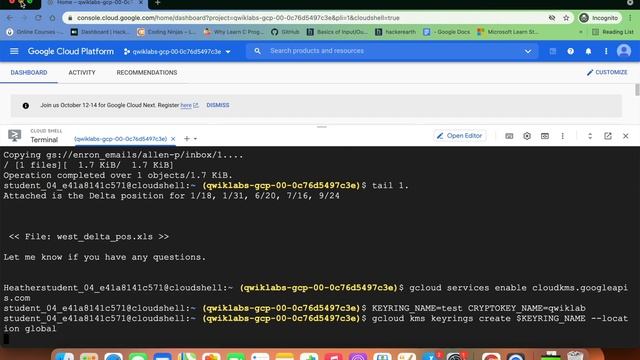Click the terminal cursor line
This screenshot has width=640, height=360.
click(6, 339)
